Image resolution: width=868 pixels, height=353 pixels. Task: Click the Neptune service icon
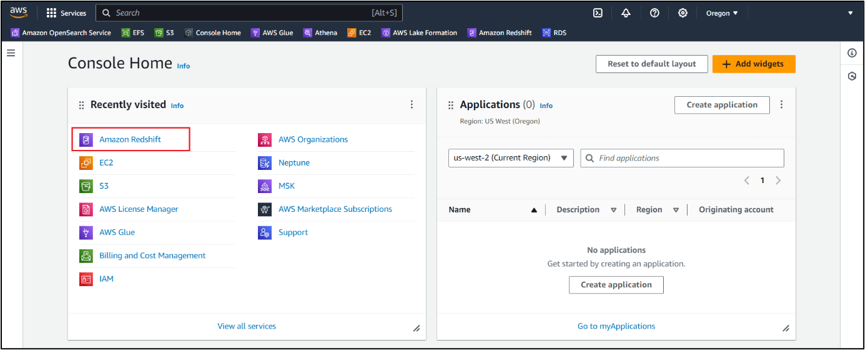(265, 163)
